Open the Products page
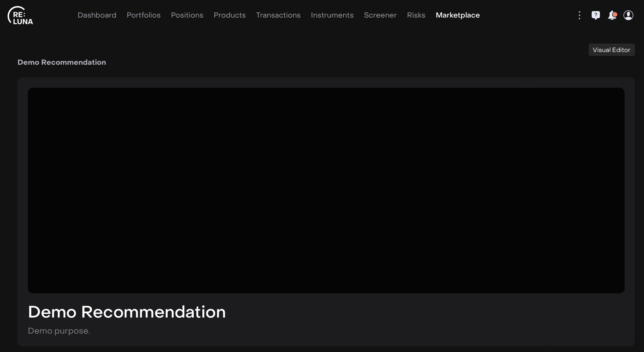This screenshot has width=644, height=352. (230, 15)
